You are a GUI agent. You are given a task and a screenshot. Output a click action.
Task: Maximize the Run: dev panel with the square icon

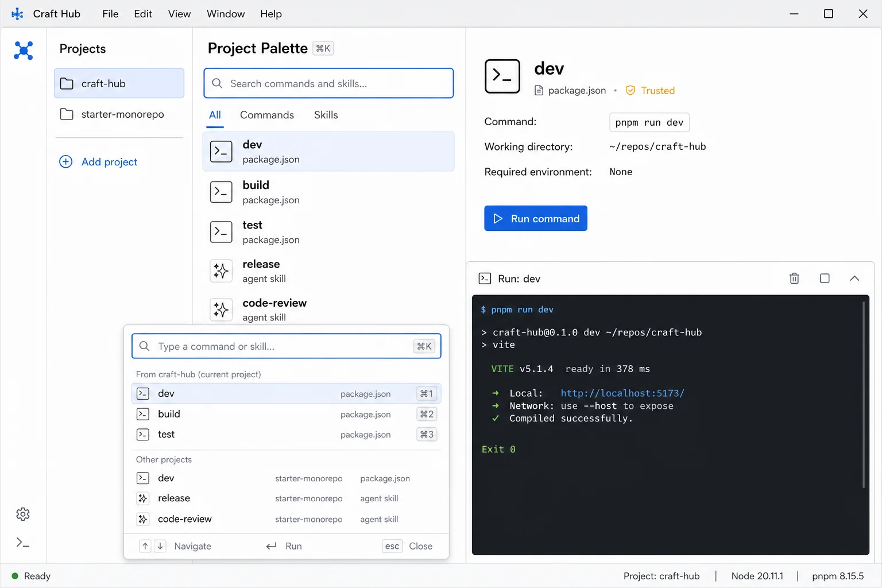[x=825, y=278]
